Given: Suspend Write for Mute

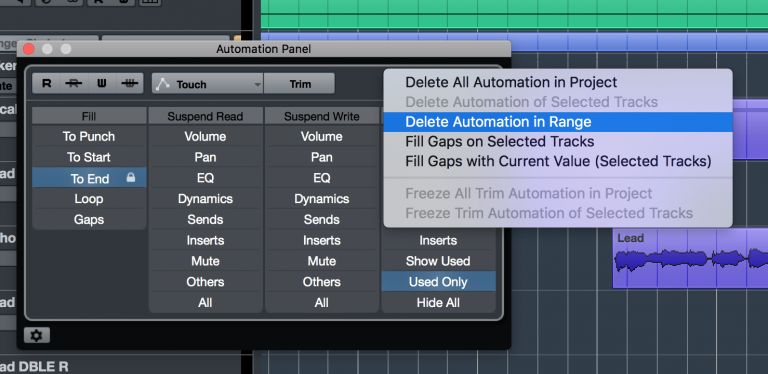Looking at the screenshot, I should click(x=322, y=261).
